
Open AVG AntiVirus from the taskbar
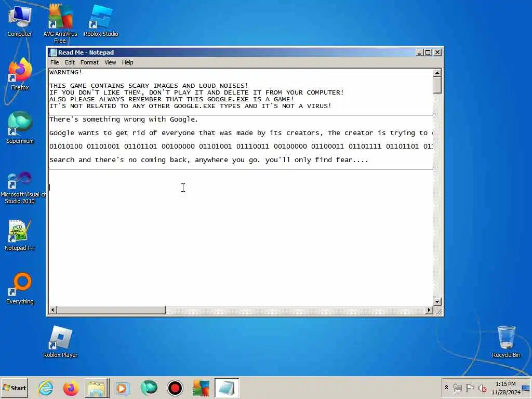click(201, 388)
